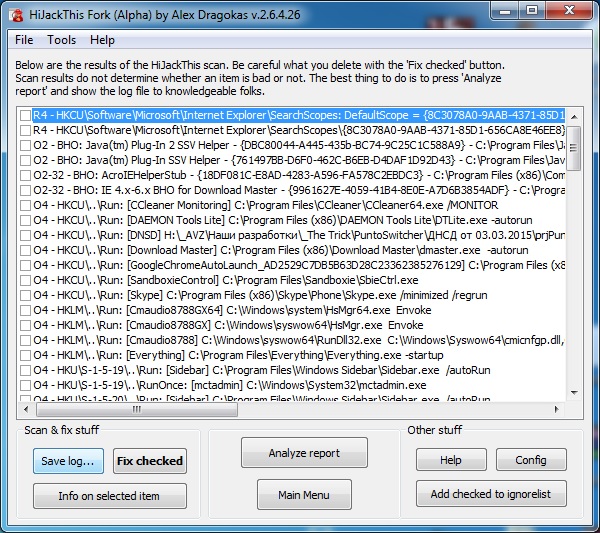Open the Config button
This screenshot has height=533, width=600.
tap(531, 460)
